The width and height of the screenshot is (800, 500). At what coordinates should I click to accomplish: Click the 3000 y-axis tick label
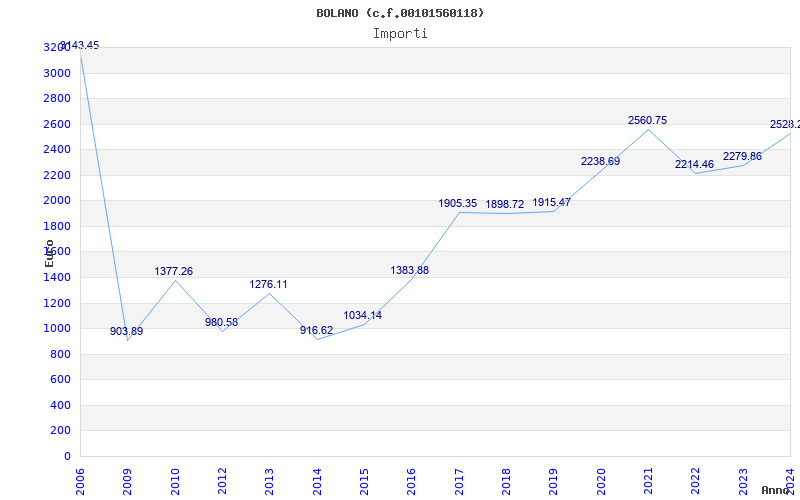tap(57, 73)
